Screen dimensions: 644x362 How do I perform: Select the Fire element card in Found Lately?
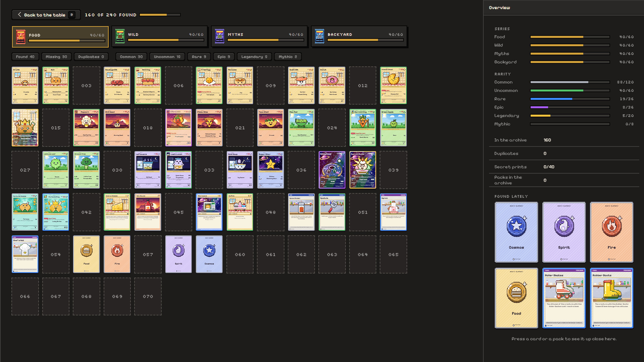pos(611,232)
